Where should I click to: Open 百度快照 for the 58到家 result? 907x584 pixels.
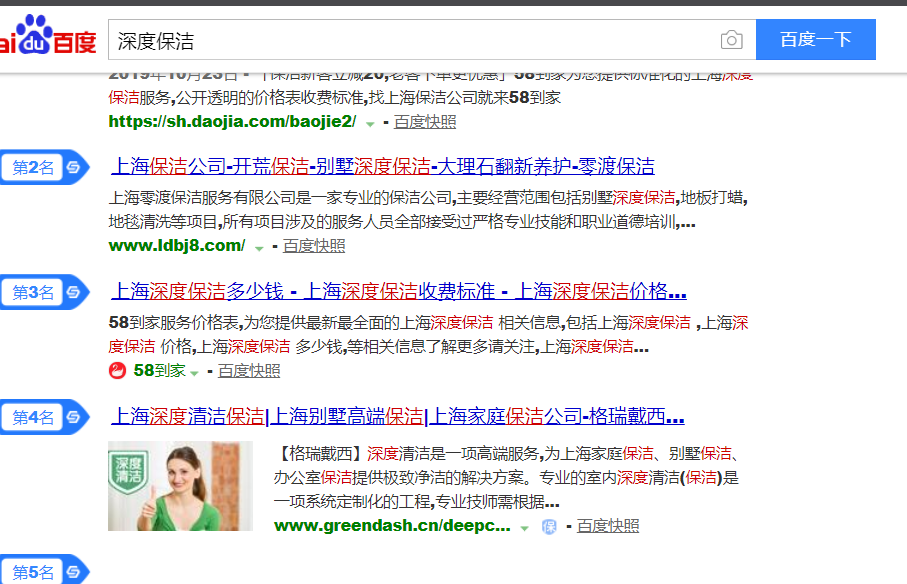pyautogui.click(x=249, y=371)
